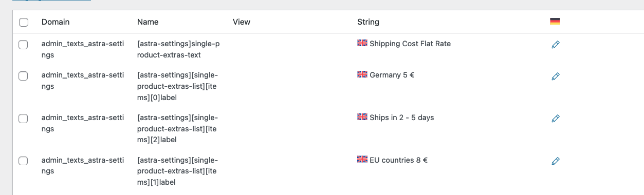Edit German translation for Shipping Cost Flat Rate
This screenshot has height=195, width=644.
pos(555,45)
